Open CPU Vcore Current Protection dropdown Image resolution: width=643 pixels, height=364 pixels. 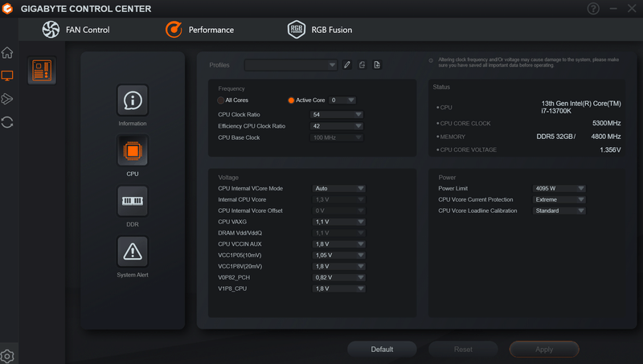[x=559, y=199]
